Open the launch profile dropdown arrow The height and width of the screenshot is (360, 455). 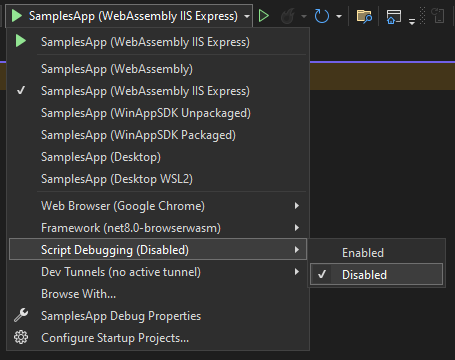click(x=247, y=16)
